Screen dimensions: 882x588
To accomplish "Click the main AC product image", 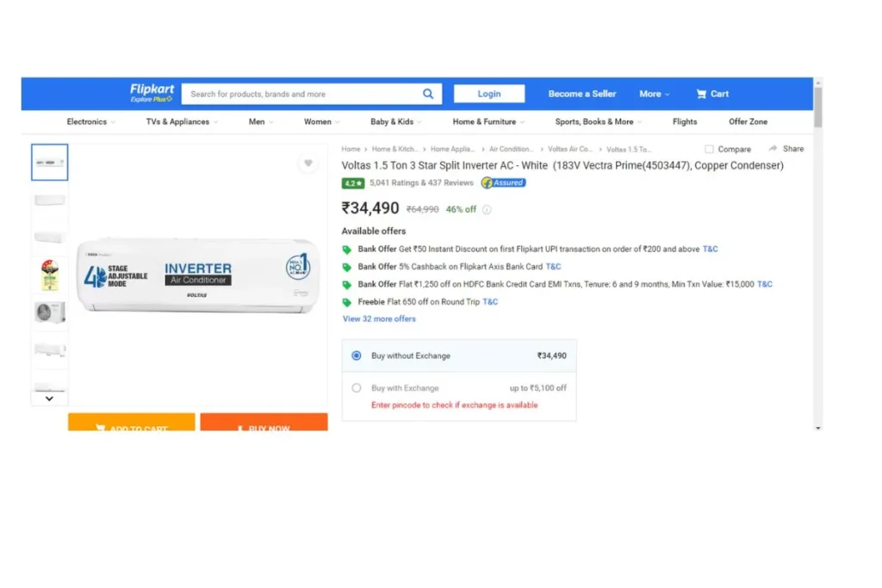I will [x=198, y=275].
